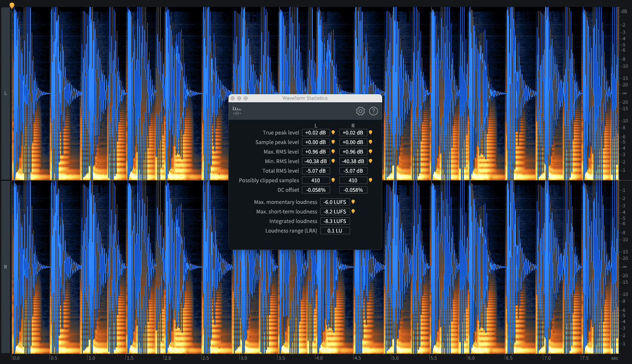Jump to right channel Min. RMS marker
632x364 pixels.
pos(371,161)
